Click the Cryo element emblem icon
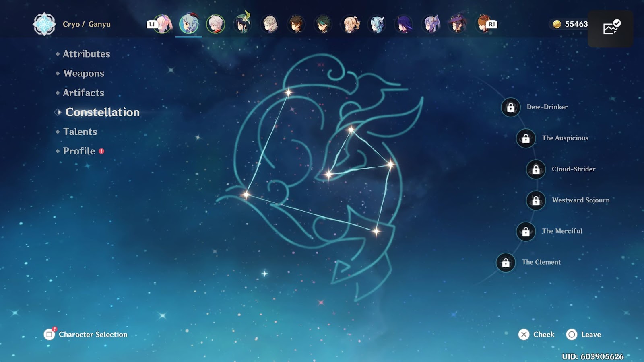 pos(44,24)
